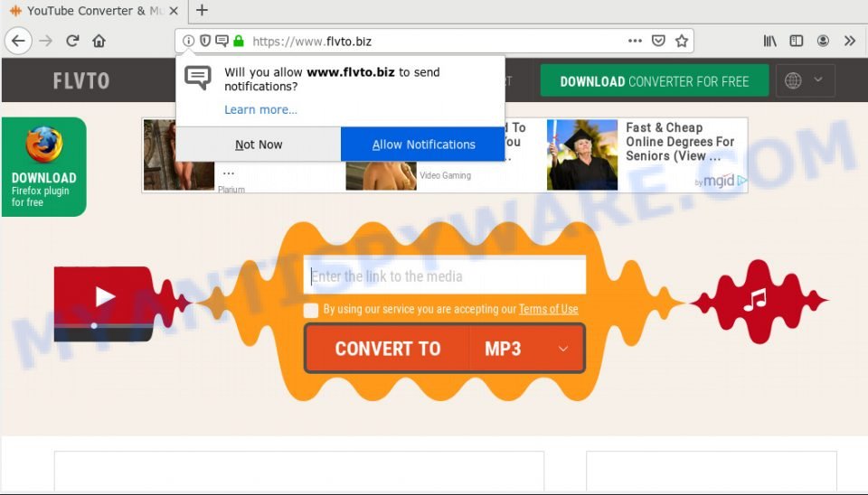Click the CONVERT TO button

point(387,349)
